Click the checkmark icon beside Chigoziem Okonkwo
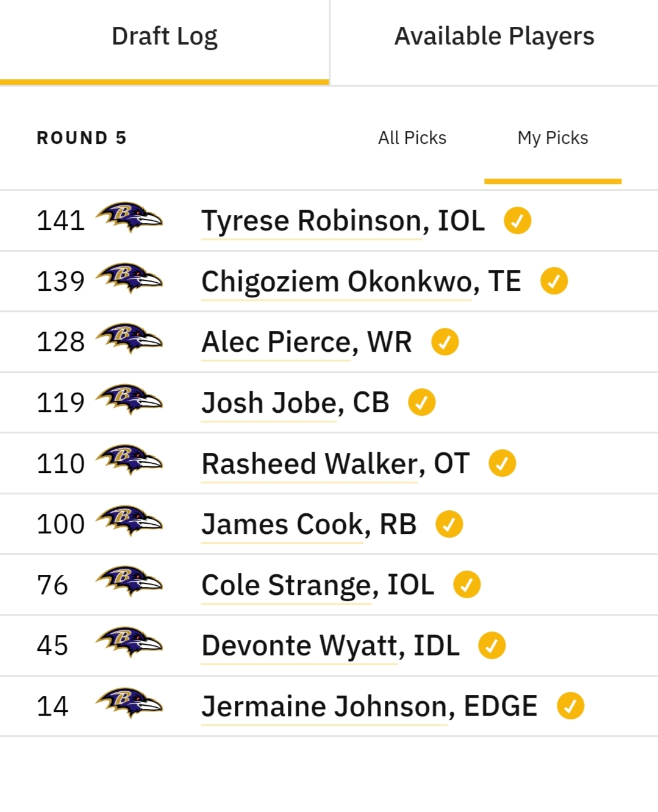658x812 pixels. pyautogui.click(x=554, y=281)
